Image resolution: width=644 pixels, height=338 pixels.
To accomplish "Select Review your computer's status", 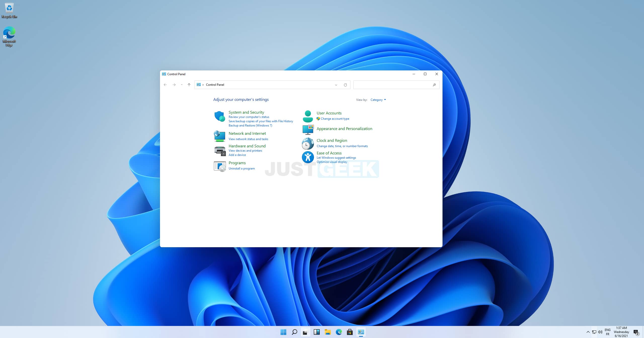I will [x=248, y=117].
